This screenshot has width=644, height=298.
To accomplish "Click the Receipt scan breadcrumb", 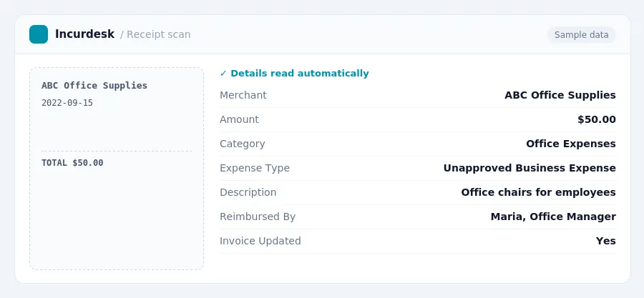I will point(159,34).
